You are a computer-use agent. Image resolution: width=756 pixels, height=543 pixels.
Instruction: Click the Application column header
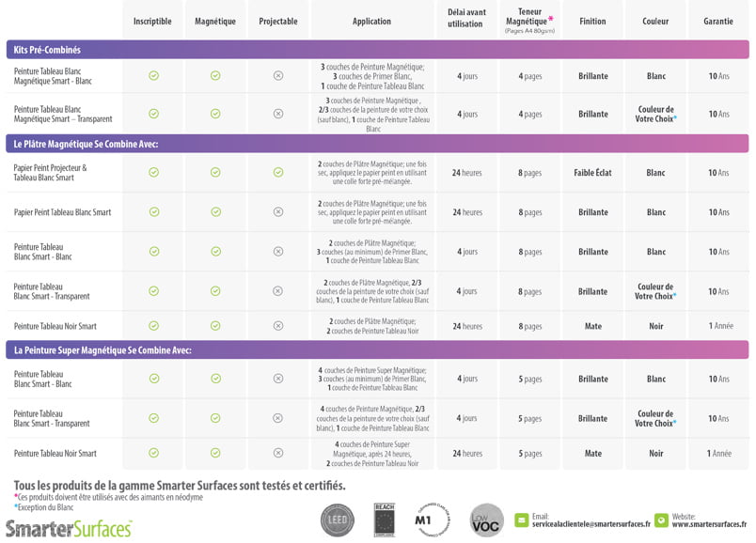pos(371,21)
